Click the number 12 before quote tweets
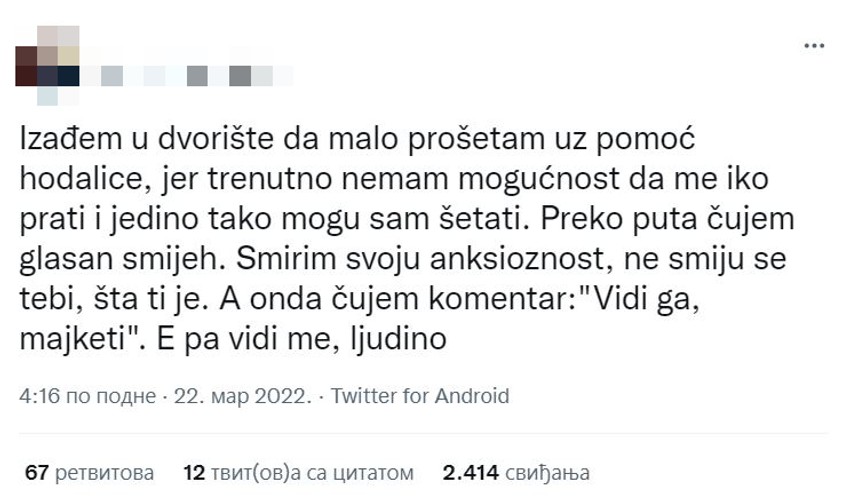This screenshot has height=501, width=850. [195, 472]
